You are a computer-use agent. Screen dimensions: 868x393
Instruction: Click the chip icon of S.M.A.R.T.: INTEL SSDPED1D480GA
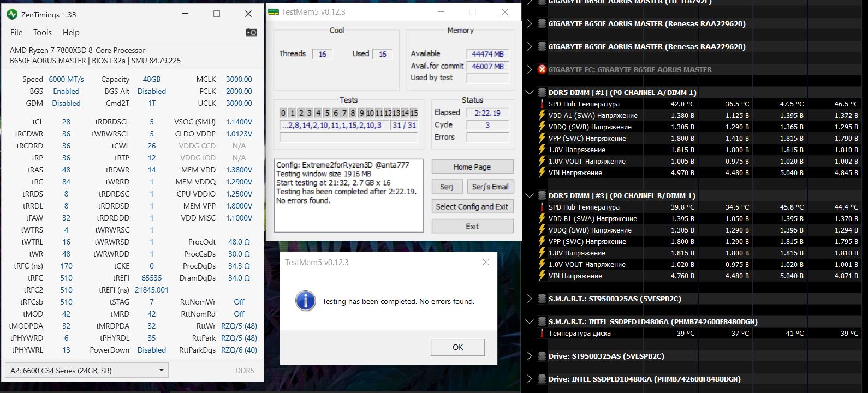pyautogui.click(x=542, y=321)
